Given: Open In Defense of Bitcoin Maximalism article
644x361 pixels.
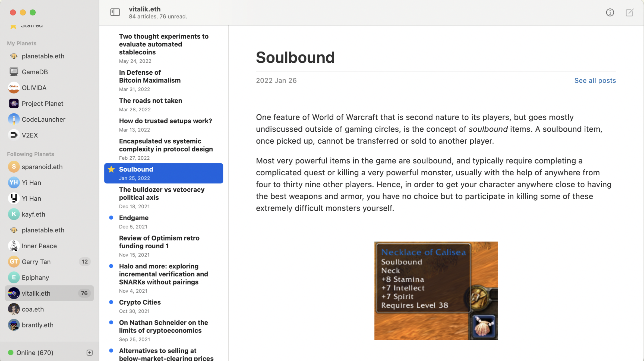Looking at the screenshot, I should point(164,80).
